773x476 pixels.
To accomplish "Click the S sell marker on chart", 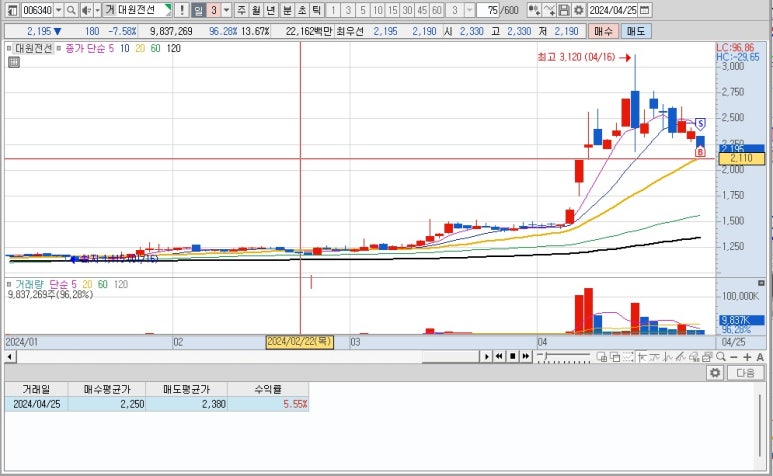I will point(700,123).
